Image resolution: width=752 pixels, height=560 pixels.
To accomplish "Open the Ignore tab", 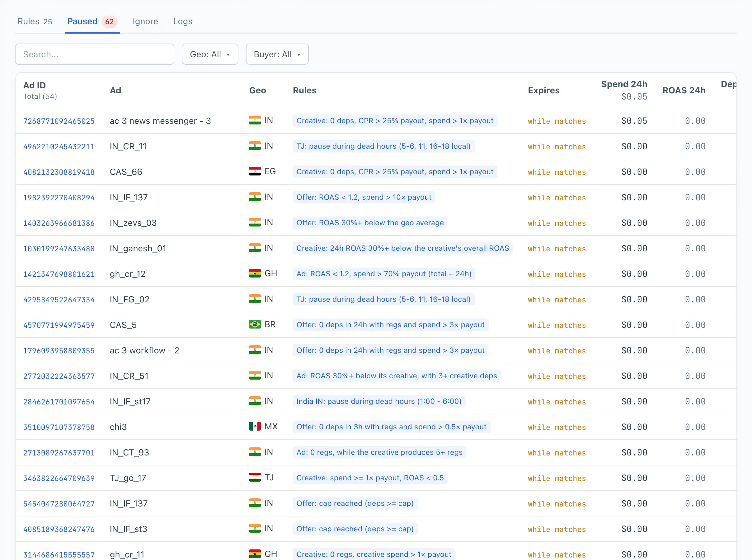I will pyautogui.click(x=145, y=21).
